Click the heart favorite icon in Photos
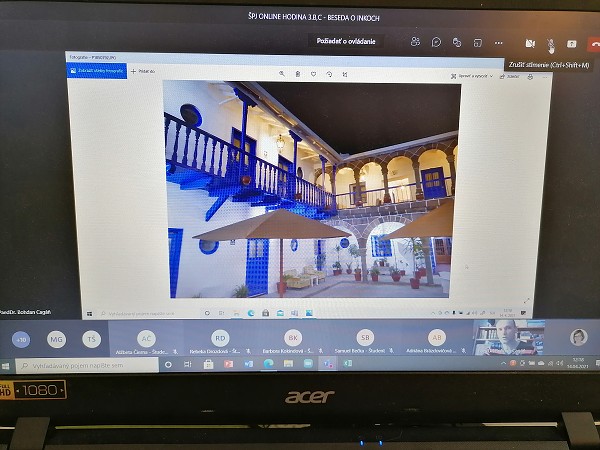The width and height of the screenshot is (600, 450). tap(313, 74)
